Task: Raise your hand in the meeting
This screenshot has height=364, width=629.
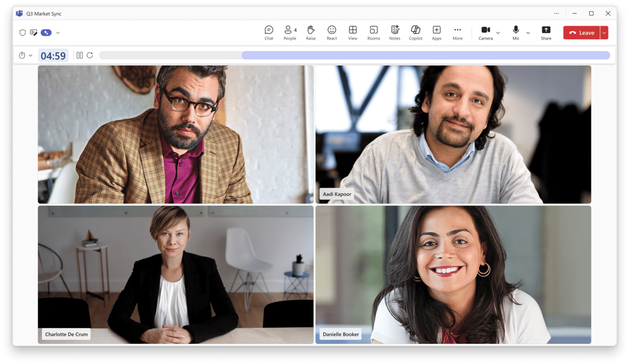Action: coord(311,32)
